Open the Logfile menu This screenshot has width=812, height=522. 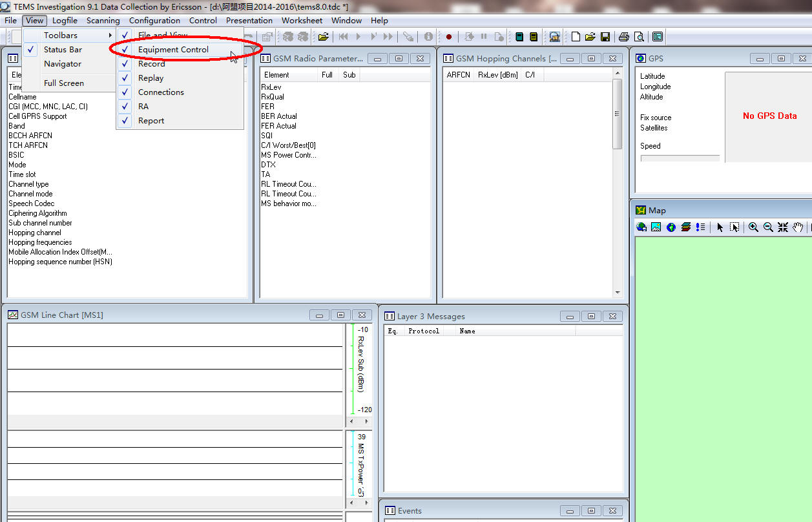[x=65, y=20]
